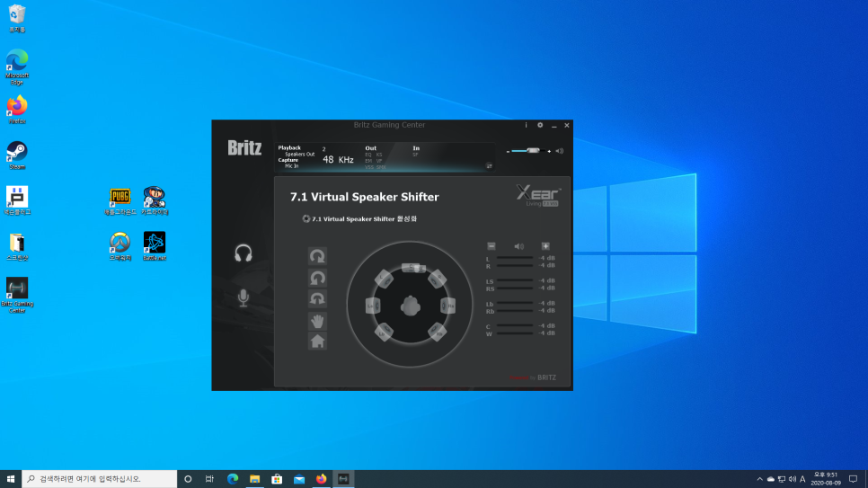This screenshot has width=868, height=488.
Task: Select the Overwatch desktop shortcut
Action: [120, 246]
